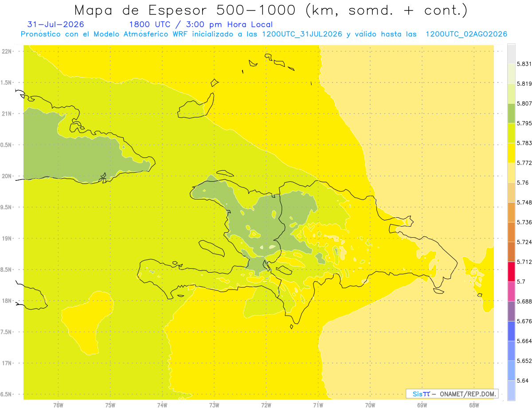Click the latitude axis label 9.5N

coord(7,207)
